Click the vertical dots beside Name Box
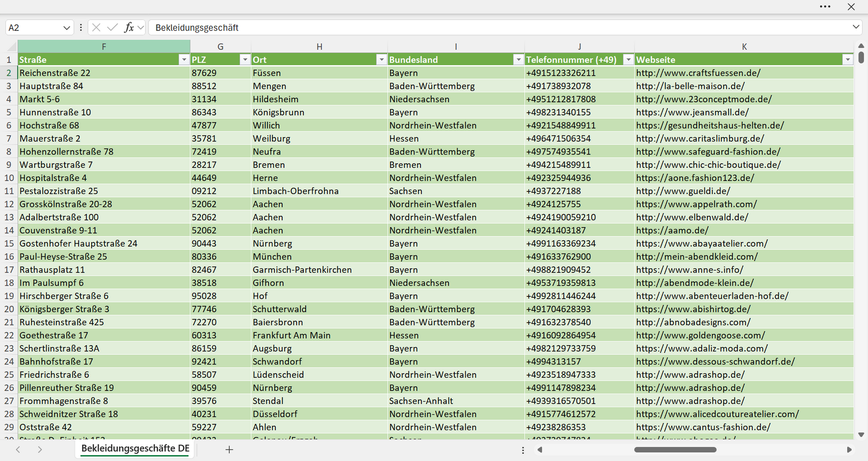This screenshot has width=868, height=461. tap(81, 28)
